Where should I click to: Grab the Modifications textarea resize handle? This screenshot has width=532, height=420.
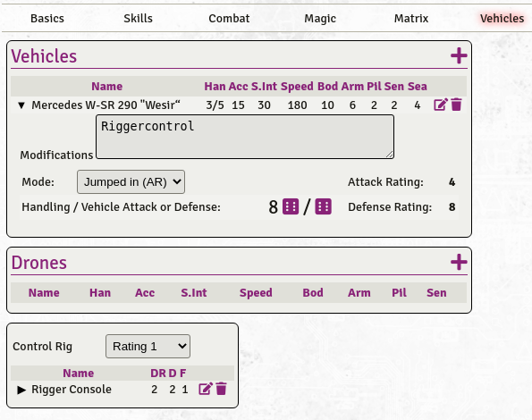[x=390, y=155]
